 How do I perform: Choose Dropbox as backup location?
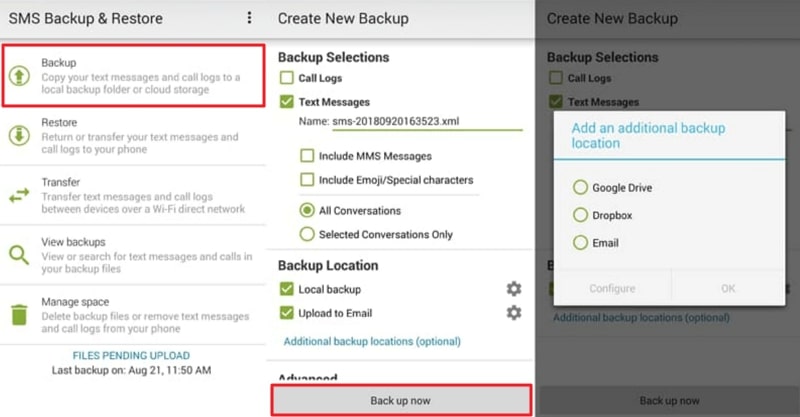(x=580, y=215)
